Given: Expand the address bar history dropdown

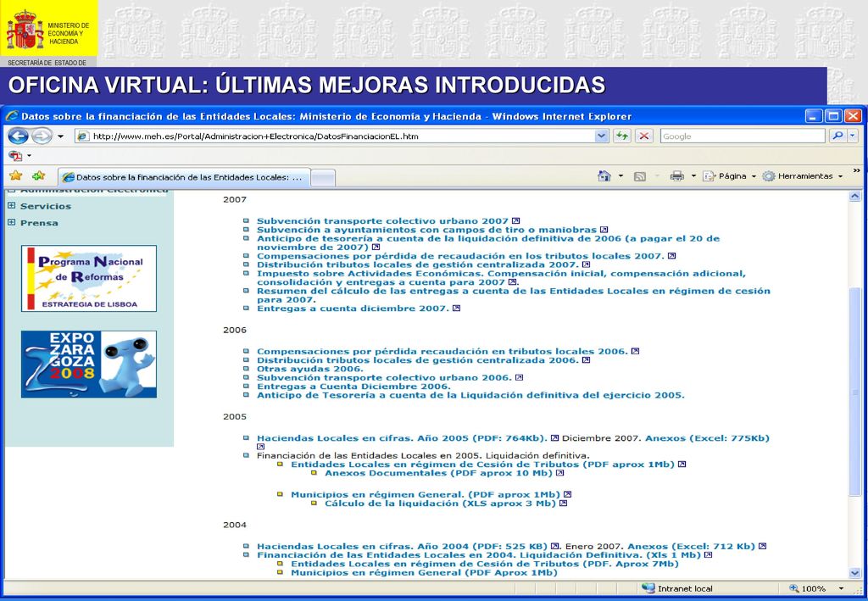Looking at the screenshot, I should (602, 136).
